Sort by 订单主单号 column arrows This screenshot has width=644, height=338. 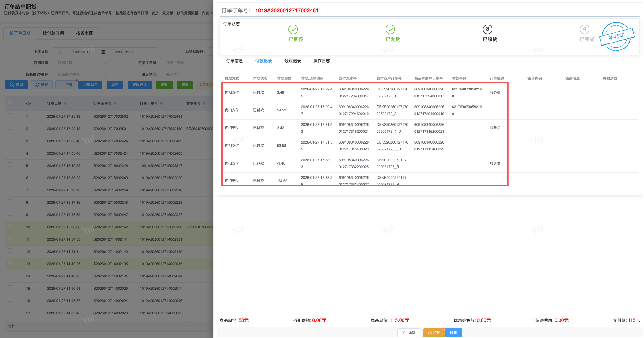point(115,103)
